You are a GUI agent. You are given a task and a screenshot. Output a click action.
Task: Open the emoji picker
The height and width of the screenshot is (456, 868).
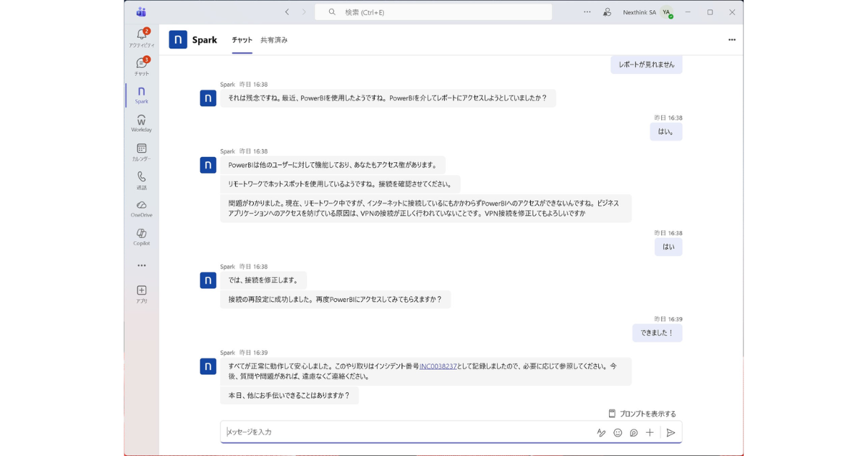[x=617, y=432]
